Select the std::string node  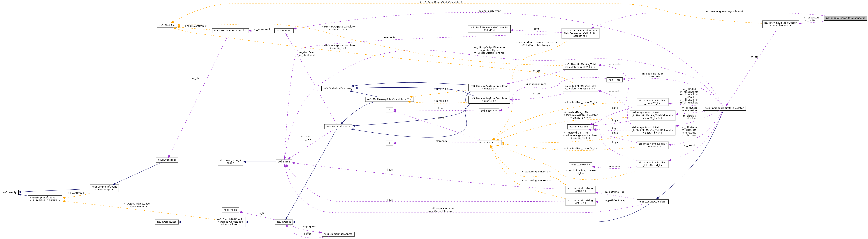284,162
